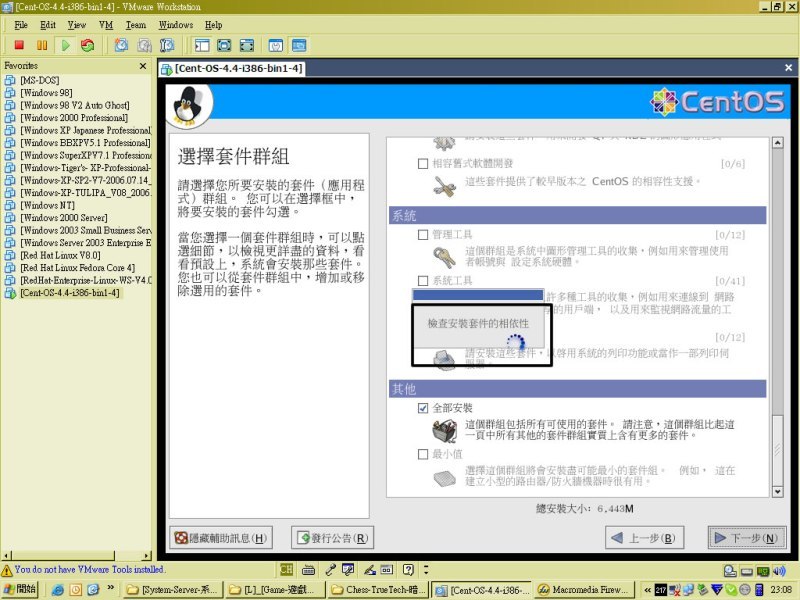Open the Edit menu
The image size is (800, 600).
(48, 24)
